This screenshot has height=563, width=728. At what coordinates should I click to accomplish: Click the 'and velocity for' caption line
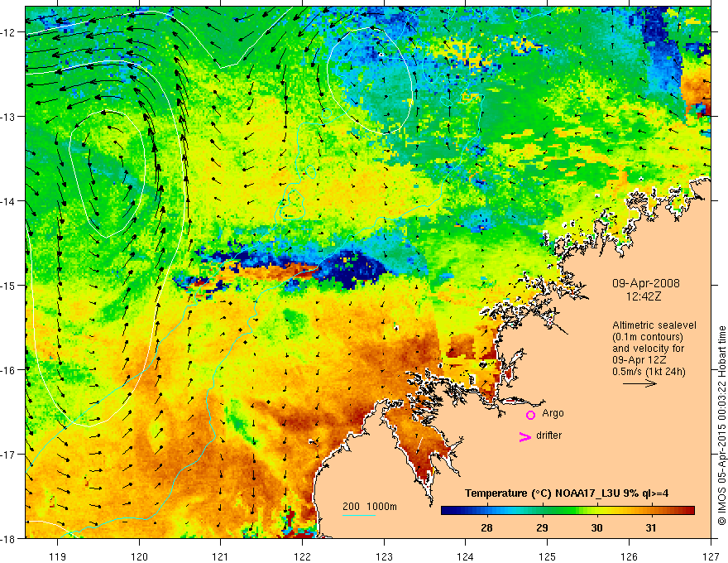click(x=648, y=349)
